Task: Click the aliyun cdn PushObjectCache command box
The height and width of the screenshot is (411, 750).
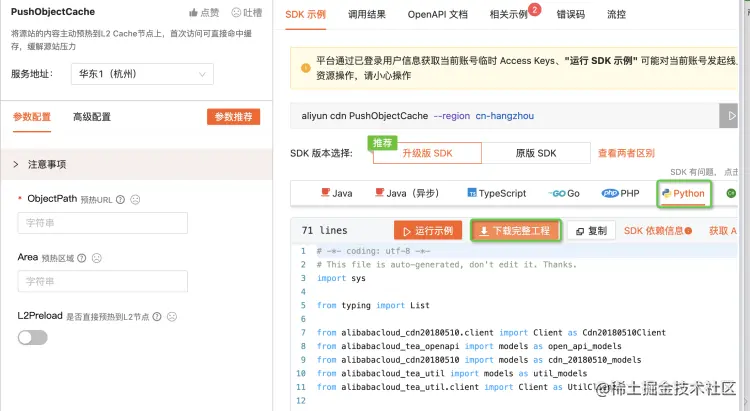Action: tap(505, 116)
